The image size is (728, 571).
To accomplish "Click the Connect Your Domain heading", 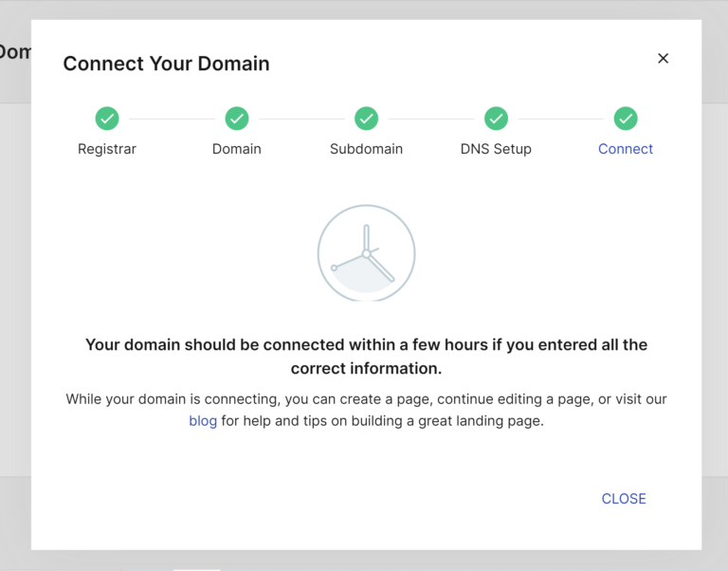I will pos(166,64).
